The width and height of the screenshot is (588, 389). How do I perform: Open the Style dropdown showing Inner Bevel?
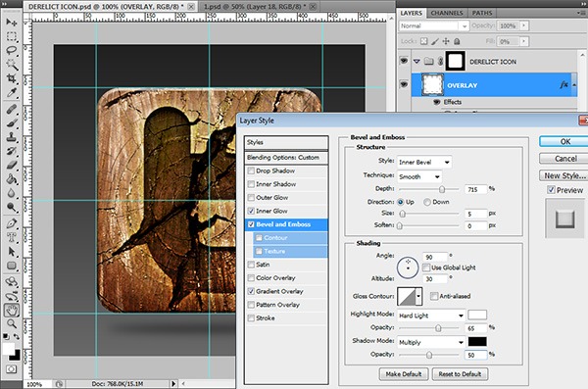(424, 162)
